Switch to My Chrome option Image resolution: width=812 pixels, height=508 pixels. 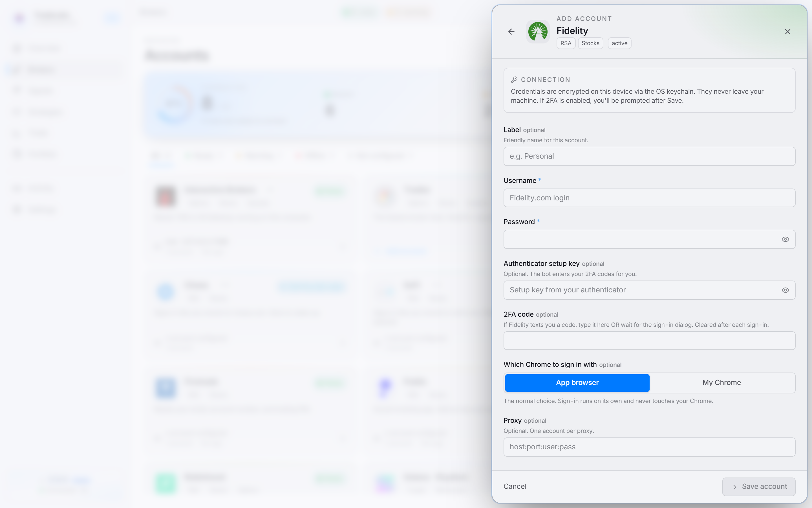(x=722, y=383)
